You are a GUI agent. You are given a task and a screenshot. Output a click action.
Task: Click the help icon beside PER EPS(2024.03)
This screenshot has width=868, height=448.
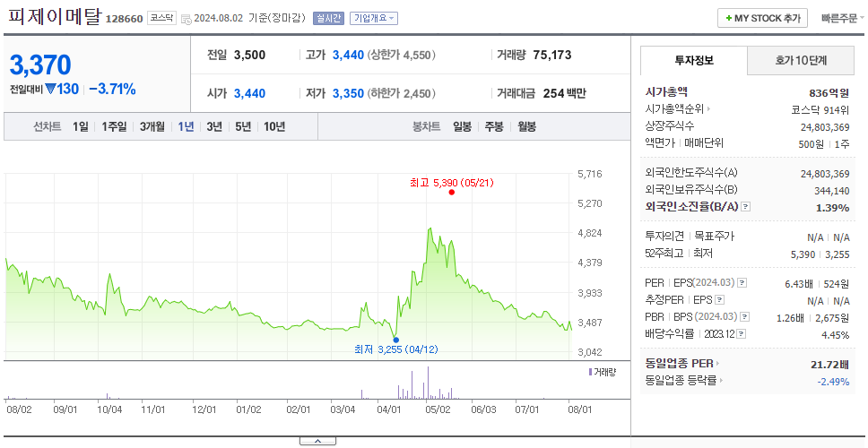tap(742, 283)
